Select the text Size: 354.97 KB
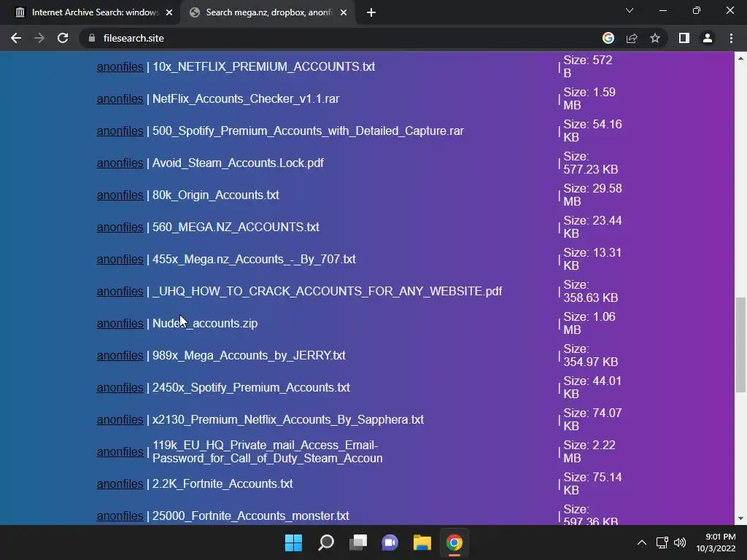The width and height of the screenshot is (747, 560). [x=591, y=356]
